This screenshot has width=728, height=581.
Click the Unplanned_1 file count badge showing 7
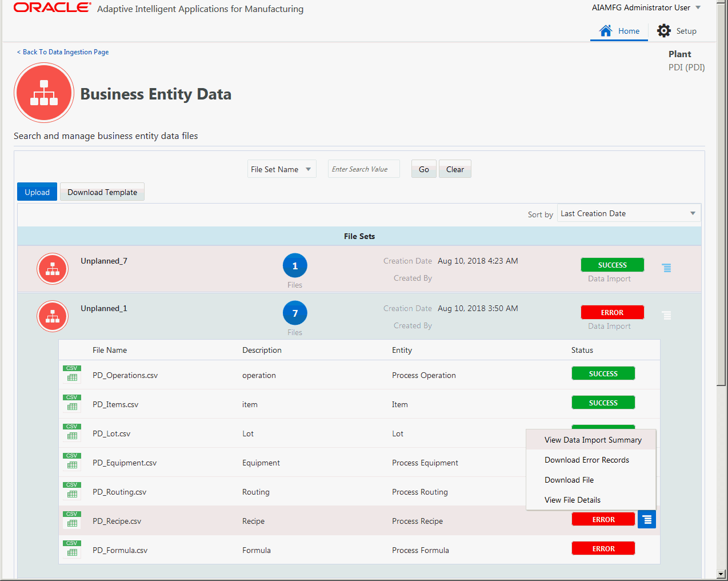295,313
